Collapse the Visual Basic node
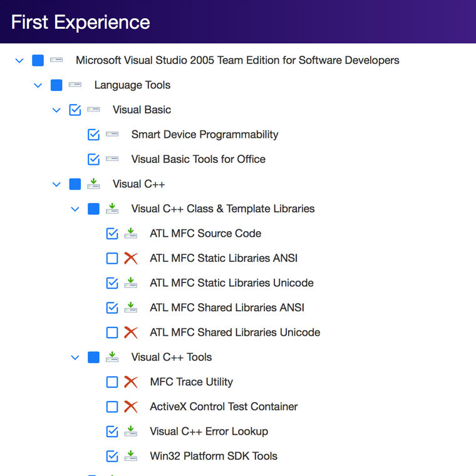 56,110
